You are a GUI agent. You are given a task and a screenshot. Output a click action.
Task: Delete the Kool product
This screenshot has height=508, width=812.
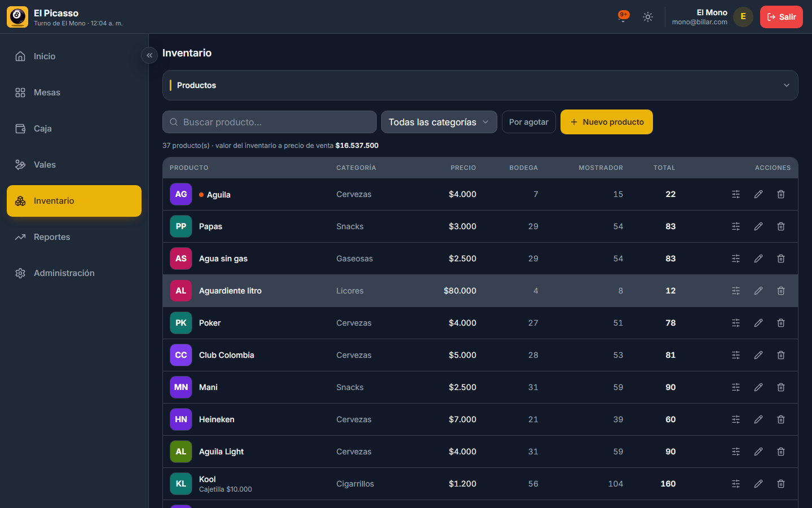(781, 484)
